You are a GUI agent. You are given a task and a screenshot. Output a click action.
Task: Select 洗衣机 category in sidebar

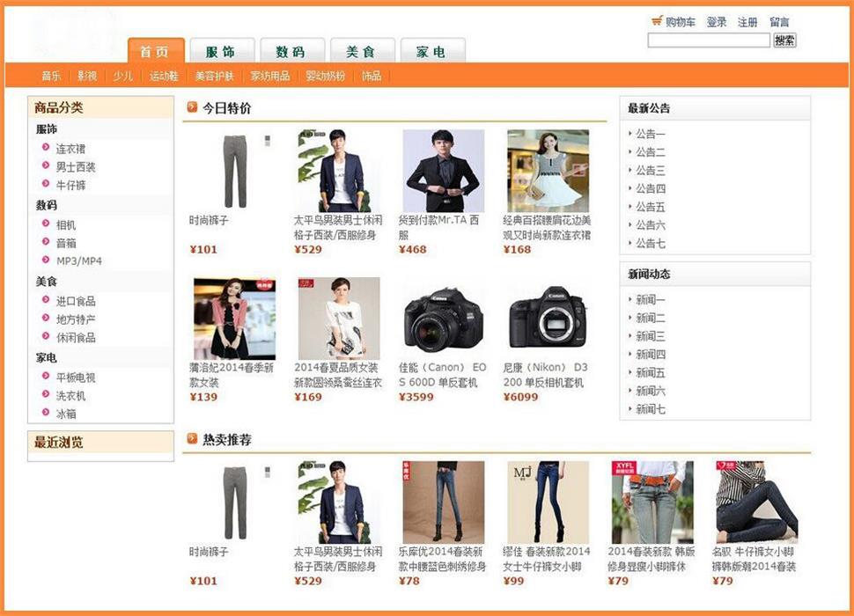pos(70,396)
